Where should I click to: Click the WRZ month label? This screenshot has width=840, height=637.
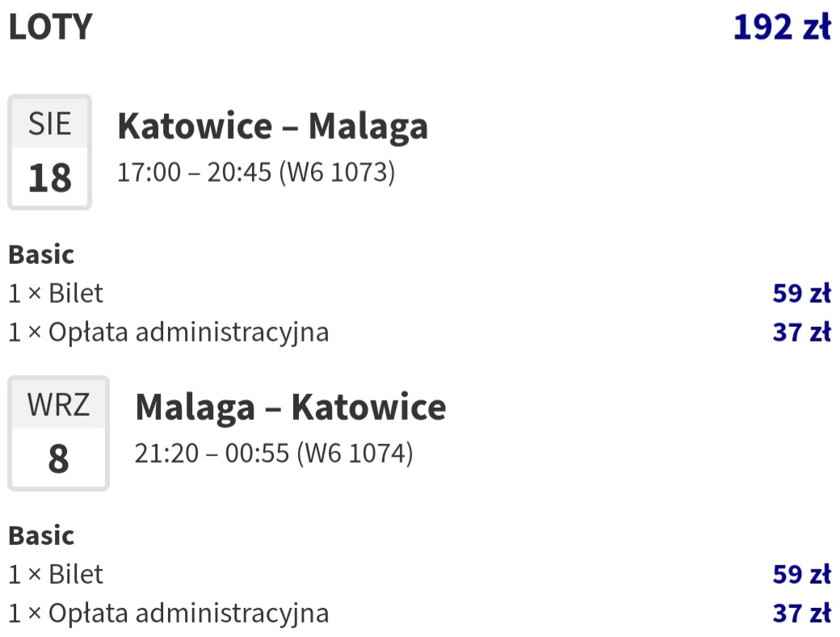[58, 404]
